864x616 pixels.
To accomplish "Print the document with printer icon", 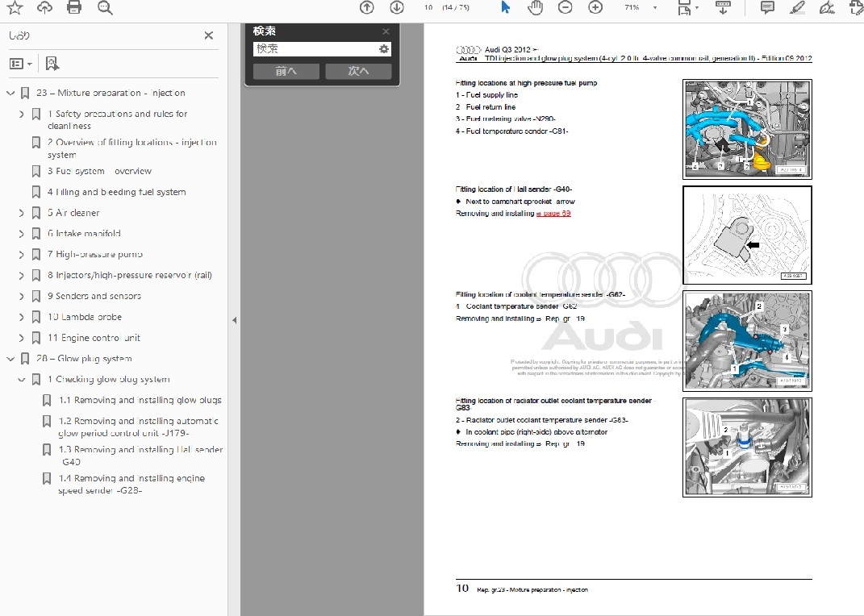I will (x=74, y=7).
